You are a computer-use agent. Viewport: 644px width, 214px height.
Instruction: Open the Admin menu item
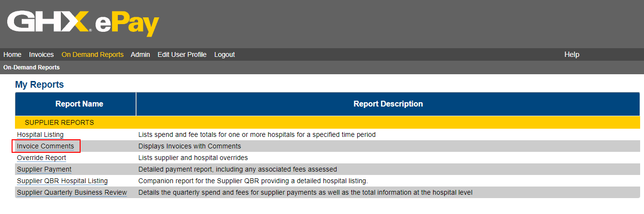click(140, 54)
